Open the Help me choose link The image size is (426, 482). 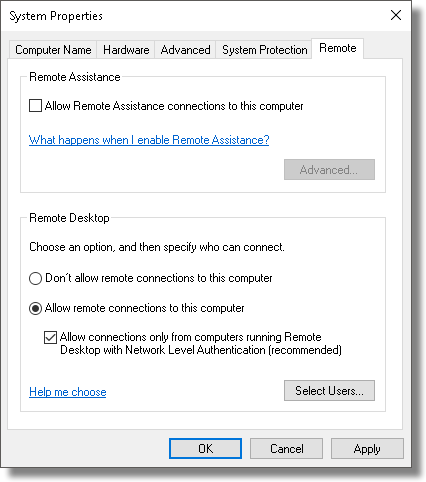tap(68, 392)
